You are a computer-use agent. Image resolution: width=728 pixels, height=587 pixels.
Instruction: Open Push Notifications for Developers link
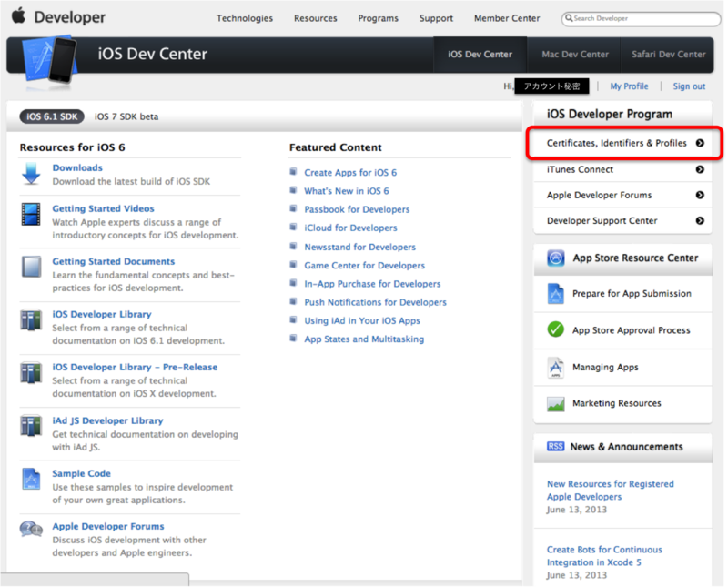(x=375, y=302)
